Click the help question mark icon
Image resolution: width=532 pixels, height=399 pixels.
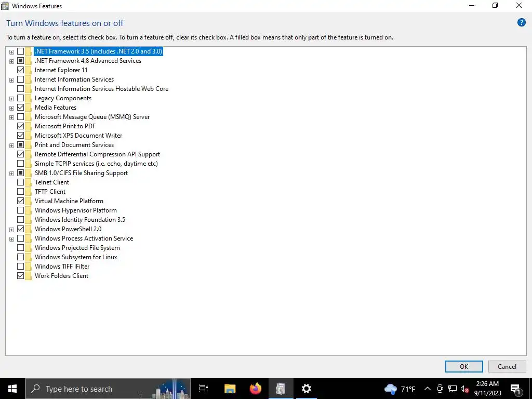tap(521, 23)
